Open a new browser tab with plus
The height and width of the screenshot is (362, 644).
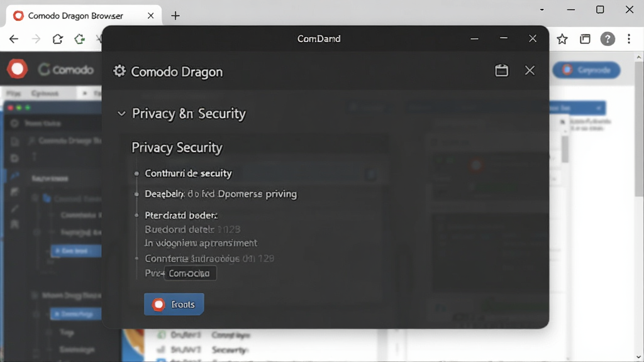(175, 16)
